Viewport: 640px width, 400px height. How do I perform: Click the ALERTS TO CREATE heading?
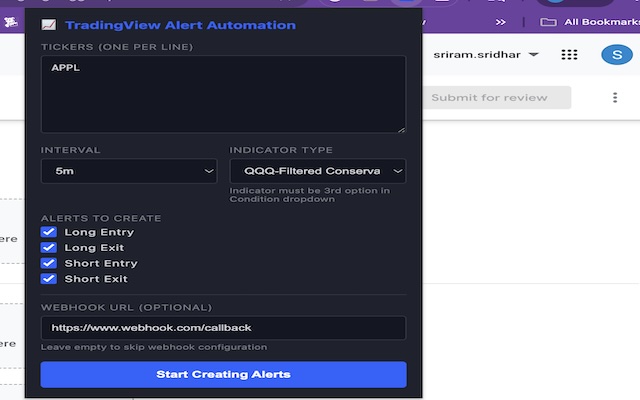(x=101, y=218)
